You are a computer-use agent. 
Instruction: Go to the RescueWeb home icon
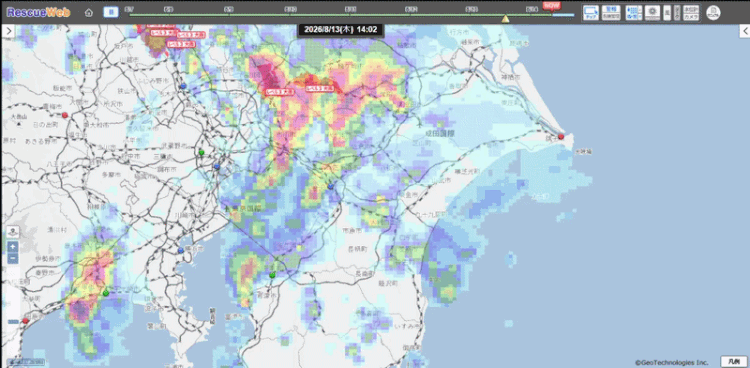tap(88, 13)
